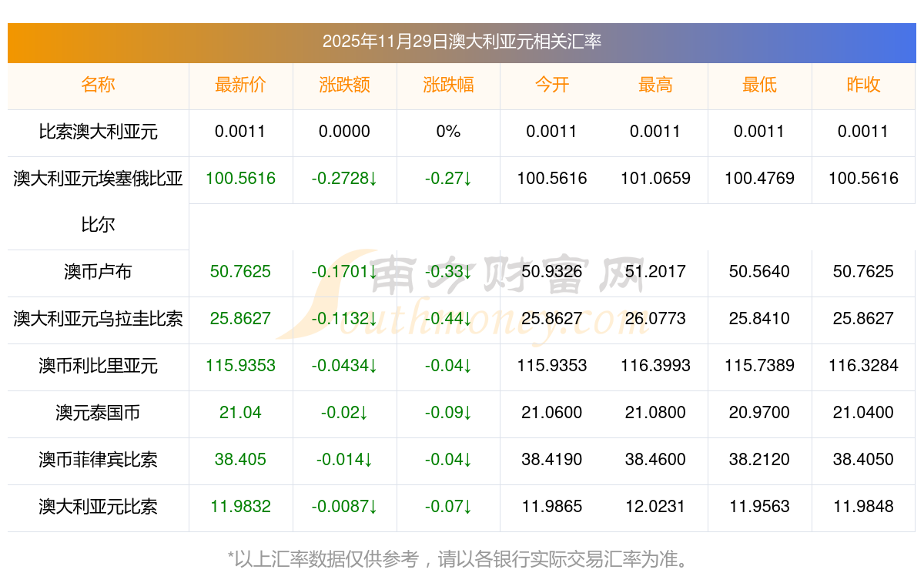The width and height of the screenshot is (924, 583).
Task: Click the 澳币利比里亚元 currency pair
Action: 98,366
